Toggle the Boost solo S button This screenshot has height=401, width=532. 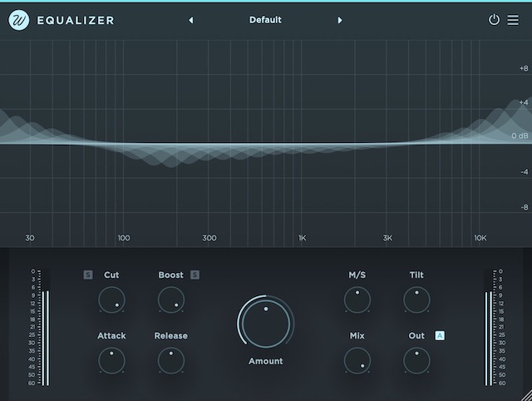(195, 275)
